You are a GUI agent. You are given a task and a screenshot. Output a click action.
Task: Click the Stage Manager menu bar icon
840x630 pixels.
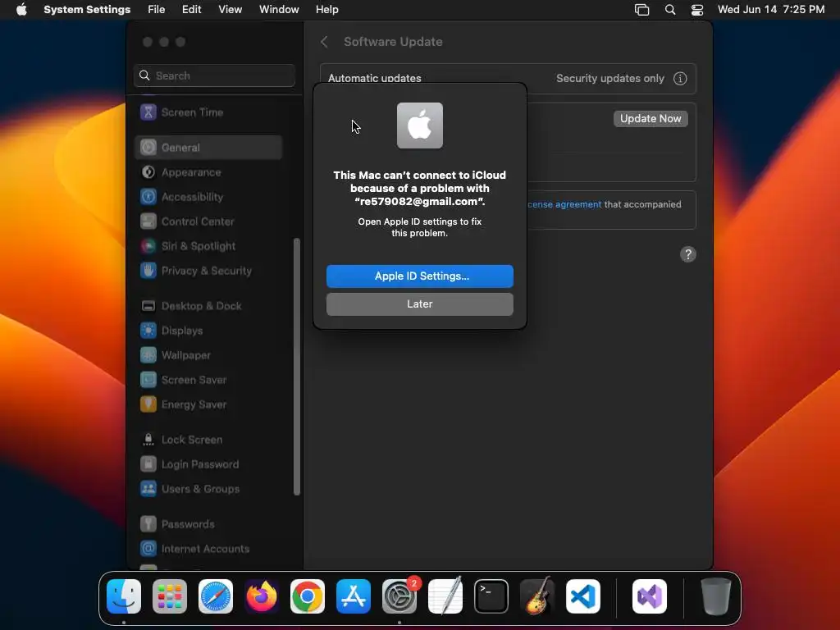coord(641,10)
